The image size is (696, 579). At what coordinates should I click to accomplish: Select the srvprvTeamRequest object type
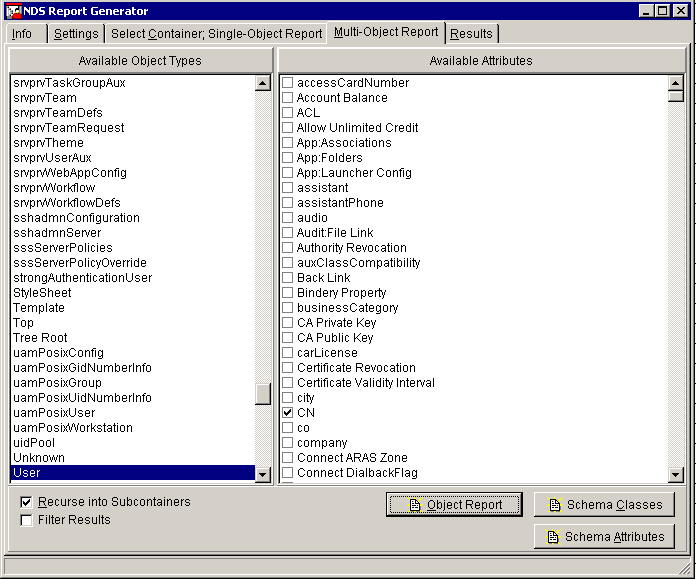[x=133, y=127]
